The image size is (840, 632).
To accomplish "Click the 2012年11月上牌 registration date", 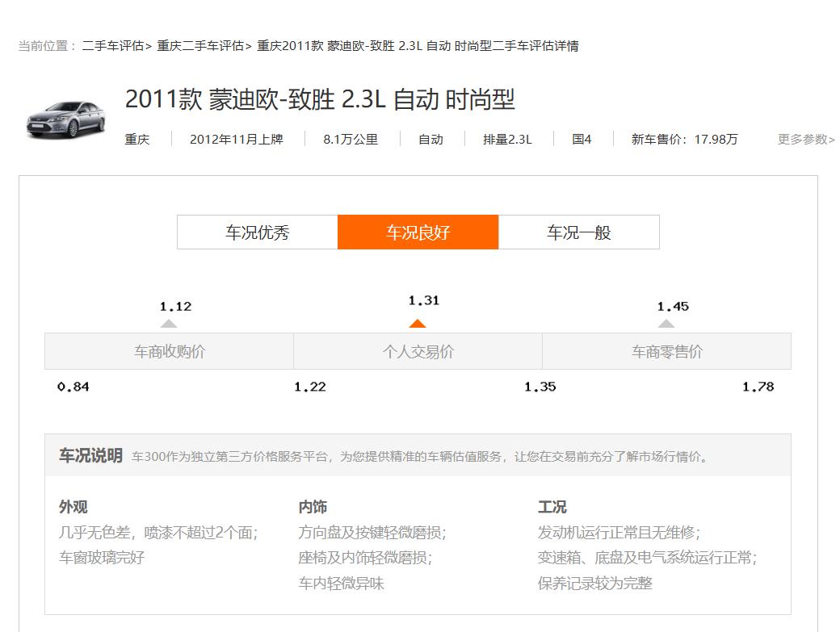I will [x=236, y=139].
